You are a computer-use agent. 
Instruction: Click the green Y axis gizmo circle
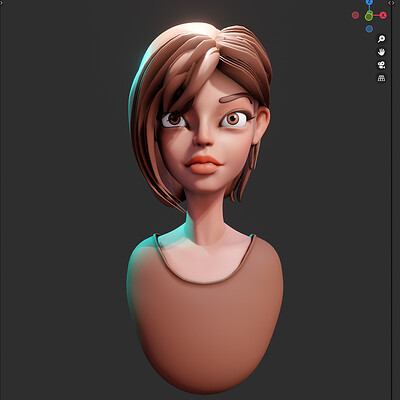click(x=369, y=16)
